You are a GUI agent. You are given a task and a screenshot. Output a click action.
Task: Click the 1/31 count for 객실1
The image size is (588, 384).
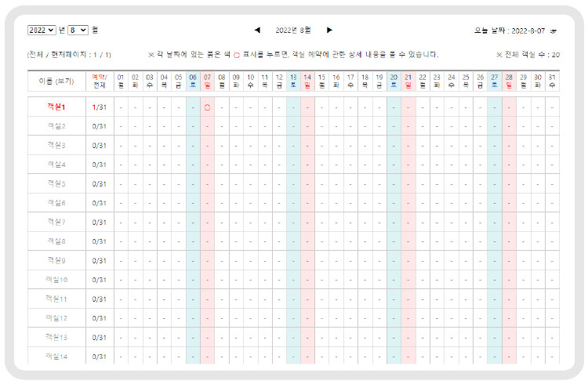(x=99, y=107)
